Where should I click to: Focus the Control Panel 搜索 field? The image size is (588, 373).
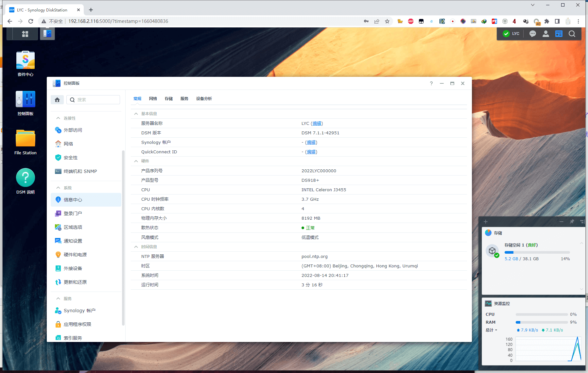(93, 100)
